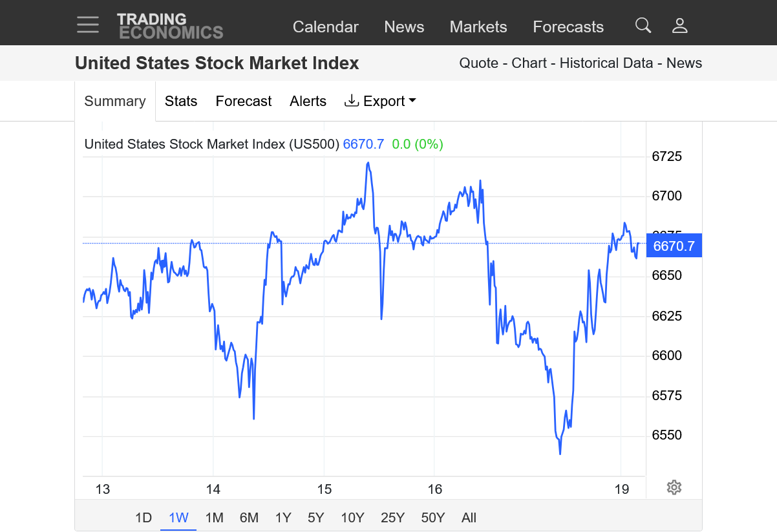Screen dimensions: 777x532
Task: Follow the Quote link
Action: (x=478, y=63)
